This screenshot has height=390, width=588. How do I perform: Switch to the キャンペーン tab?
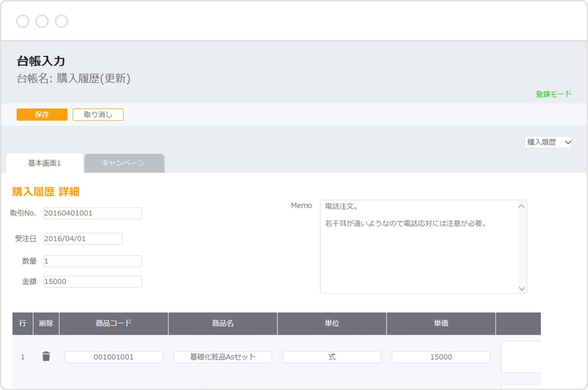[x=124, y=163]
